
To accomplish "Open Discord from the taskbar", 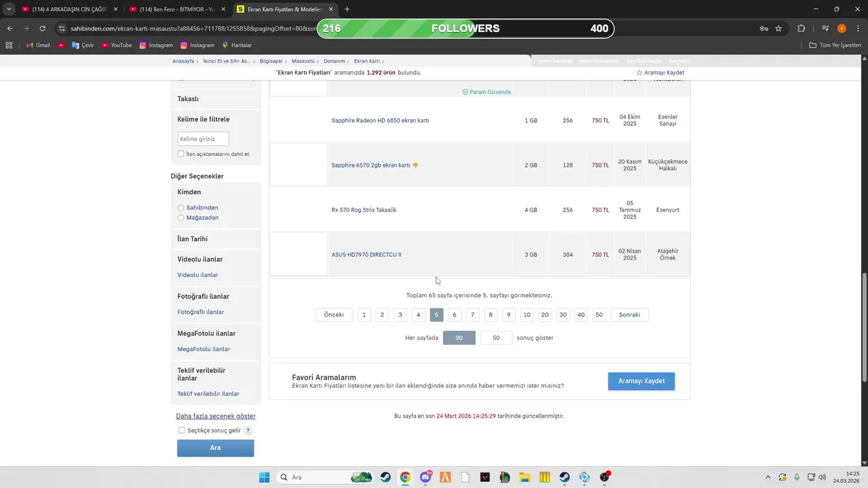I will tap(426, 477).
